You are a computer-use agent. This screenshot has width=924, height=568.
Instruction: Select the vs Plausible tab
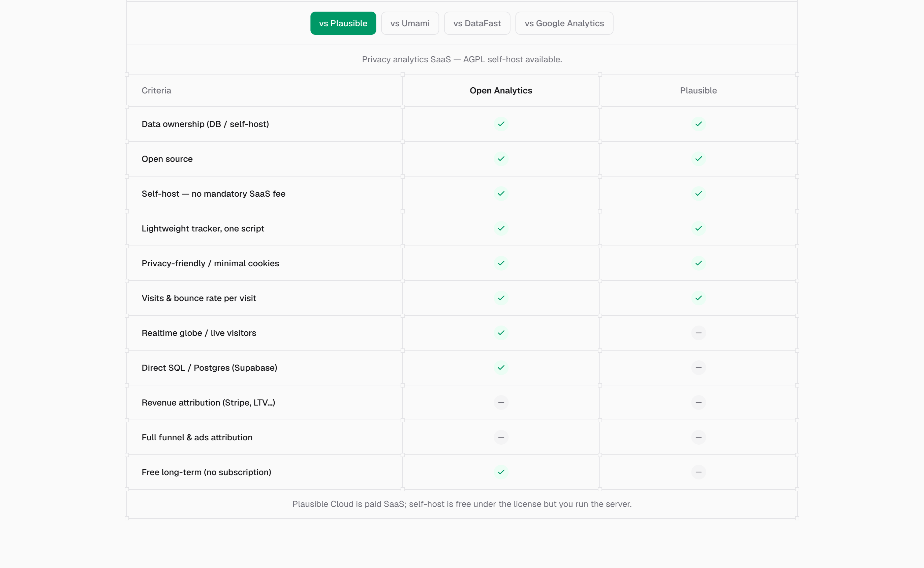click(x=343, y=23)
